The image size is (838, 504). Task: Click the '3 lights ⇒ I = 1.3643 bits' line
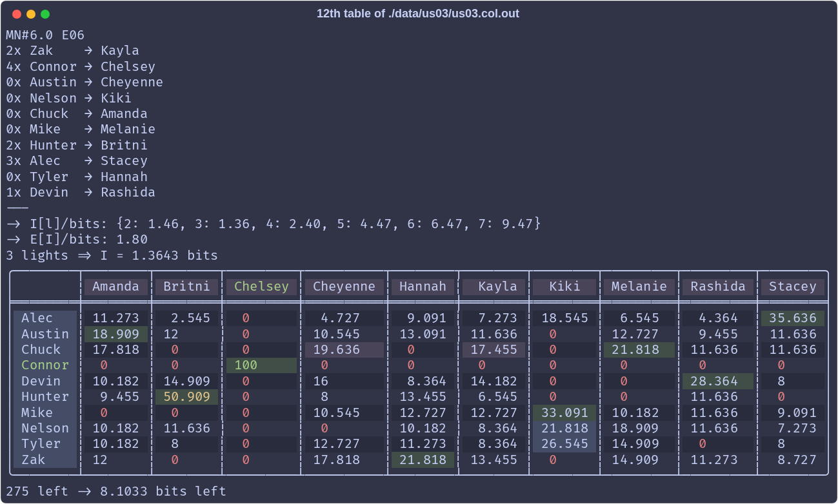click(112, 255)
